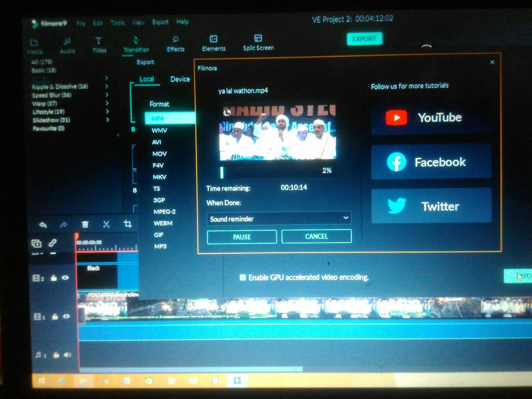This screenshot has width=532, height=399.
Task: Open the Audio library tab
Action: coord(67,46)
